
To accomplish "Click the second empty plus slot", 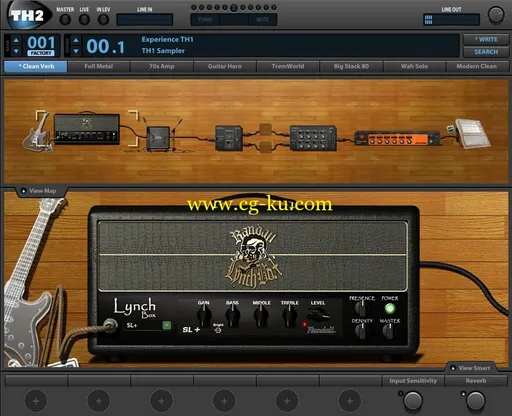I will [99, 401].
